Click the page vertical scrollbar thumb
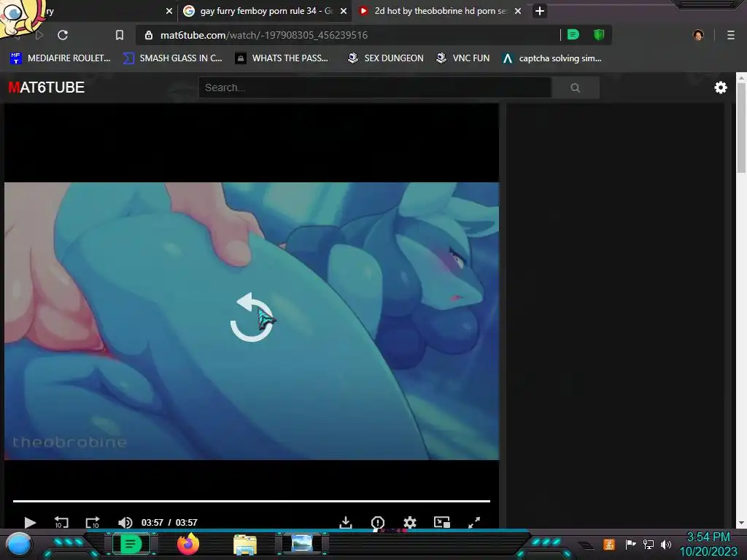 coord(741,128)
